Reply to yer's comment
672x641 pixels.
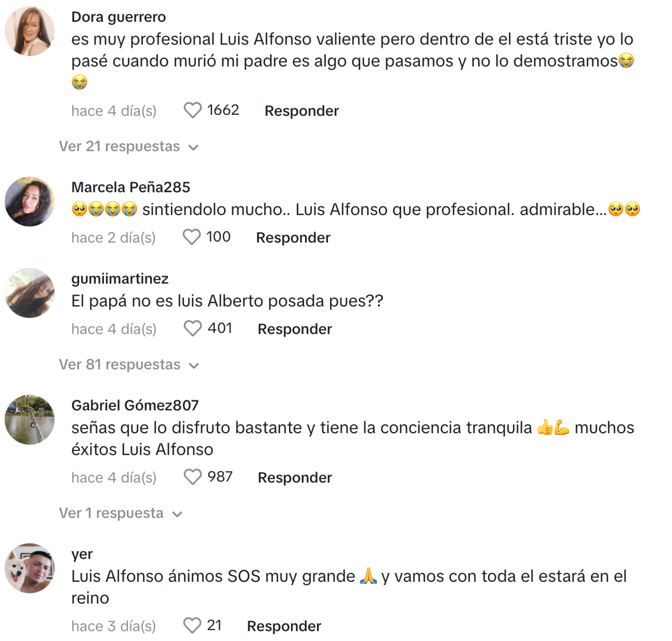click(284, 626)
